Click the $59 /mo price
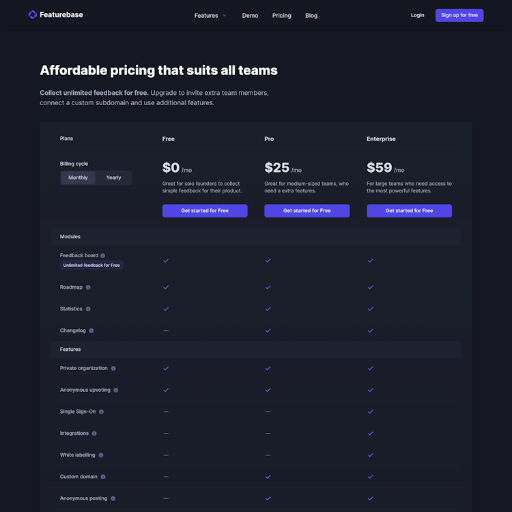512x512 pixels. pos(385,168)
